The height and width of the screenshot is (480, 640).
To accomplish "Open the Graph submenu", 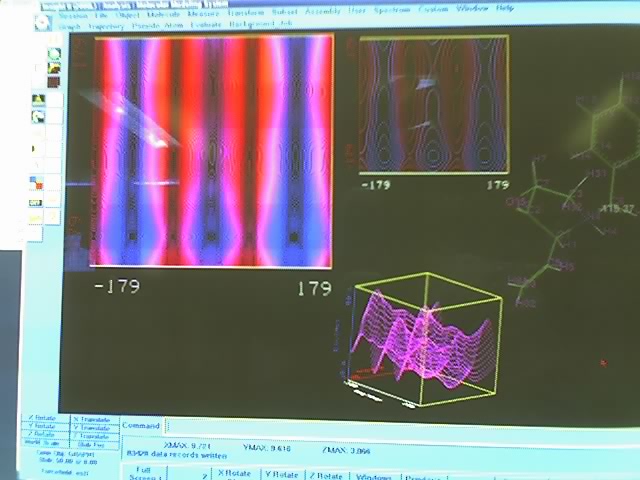I will [70, 27].
